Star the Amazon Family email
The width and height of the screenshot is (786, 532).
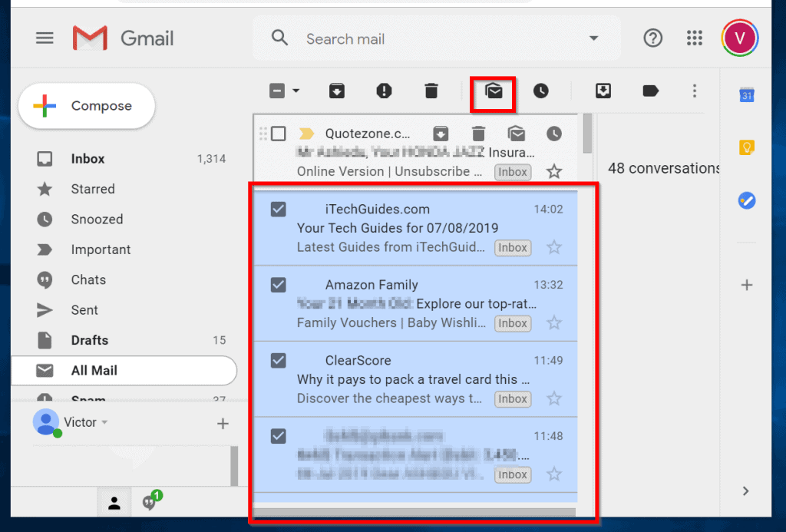[554, 323]
